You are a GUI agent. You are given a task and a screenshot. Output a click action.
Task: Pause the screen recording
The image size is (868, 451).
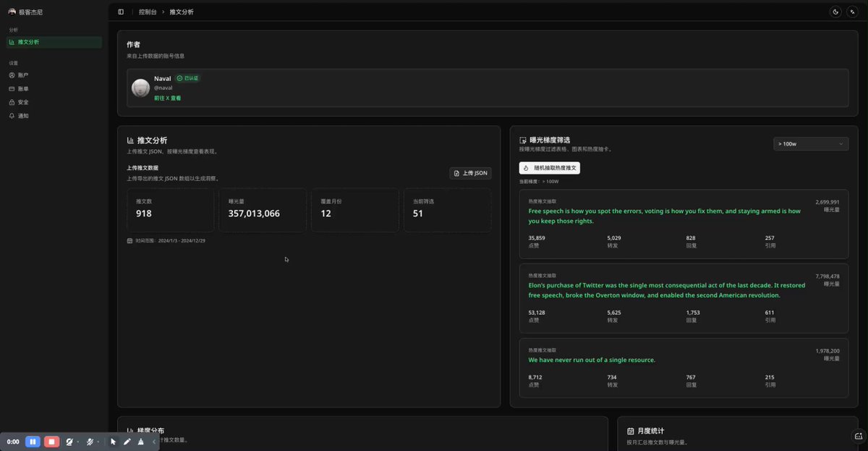tap(33, 442)
